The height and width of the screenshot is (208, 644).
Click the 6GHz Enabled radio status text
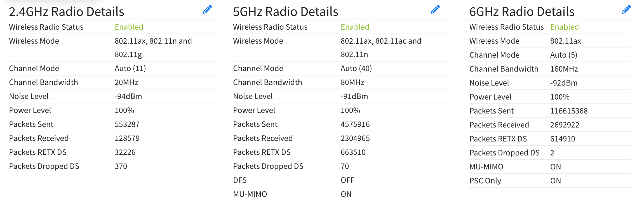coord(564,27)
